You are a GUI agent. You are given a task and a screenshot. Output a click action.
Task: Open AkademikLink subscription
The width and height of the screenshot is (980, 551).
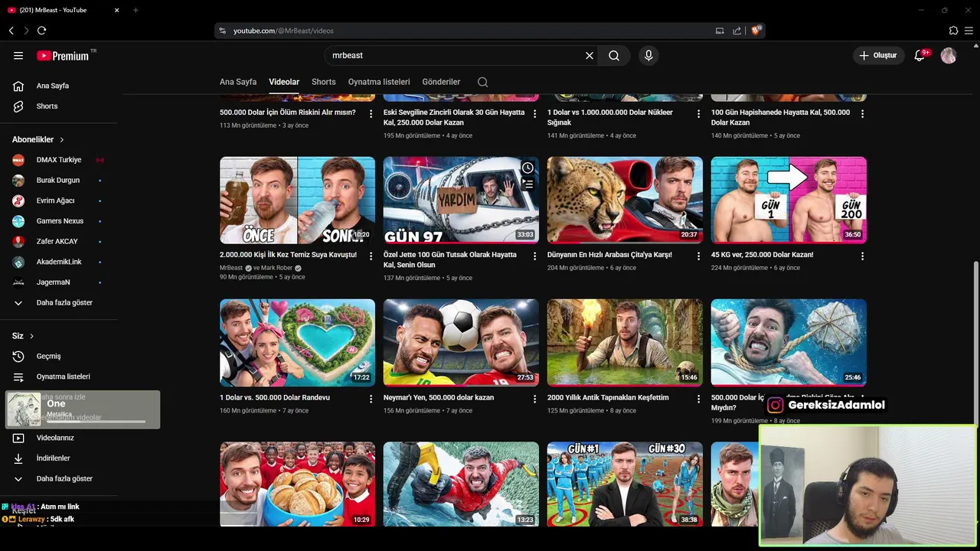click(59, 262)
